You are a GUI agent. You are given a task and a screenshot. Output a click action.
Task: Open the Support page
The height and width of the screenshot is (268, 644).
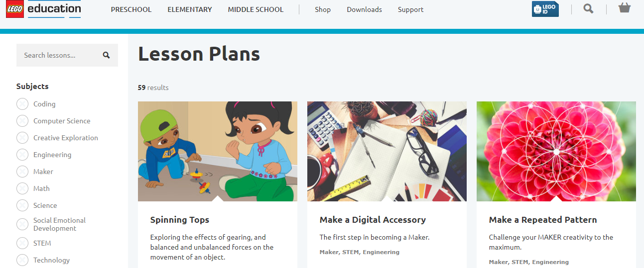[410, 9]
